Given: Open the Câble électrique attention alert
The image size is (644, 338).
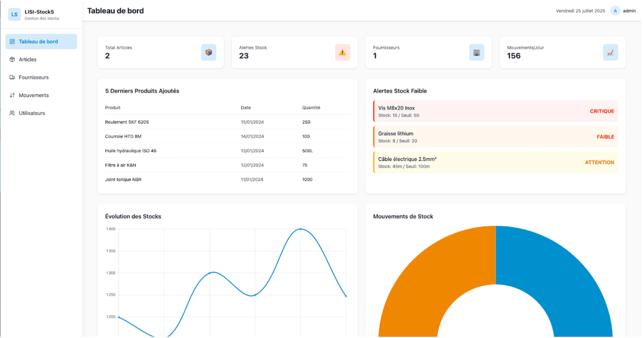Looking at the screenshot, I should pyautogui.click(x=495, y=163).
